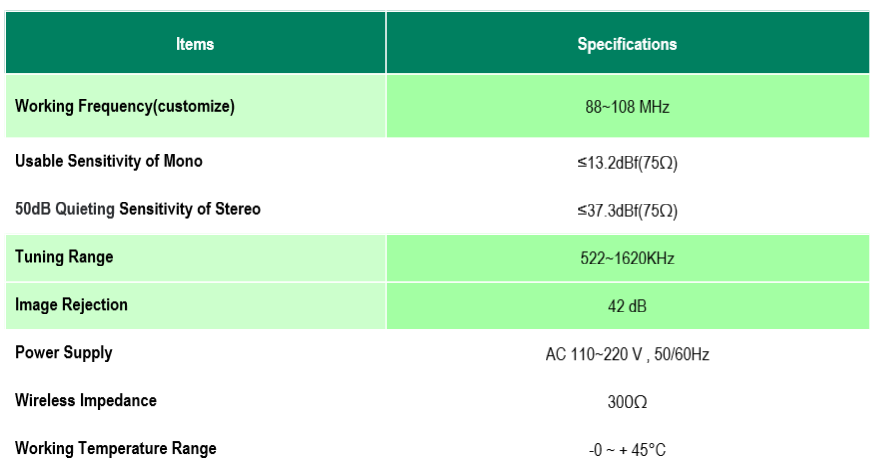This screenshot has width=875, height=473.
Task: Select 50dB Quieting Sensitivity of Stereo label
Action: click(138, 209)
